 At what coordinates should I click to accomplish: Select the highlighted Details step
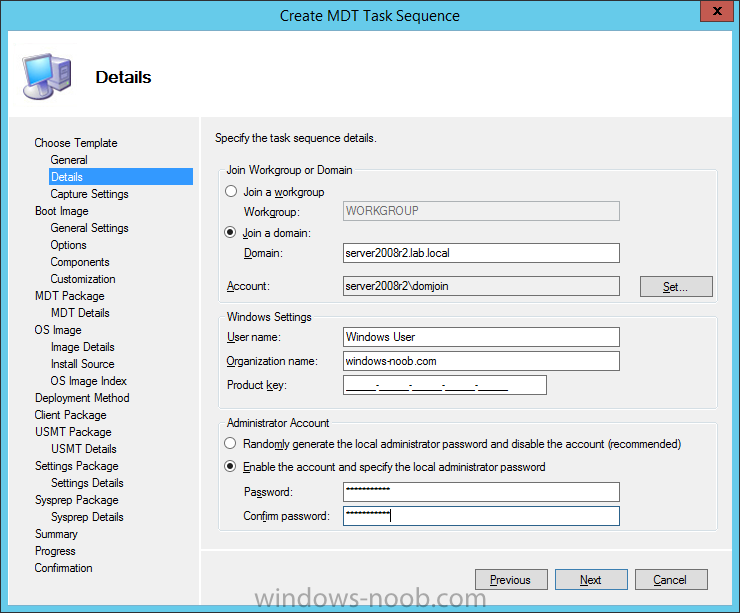pos(121,176)
